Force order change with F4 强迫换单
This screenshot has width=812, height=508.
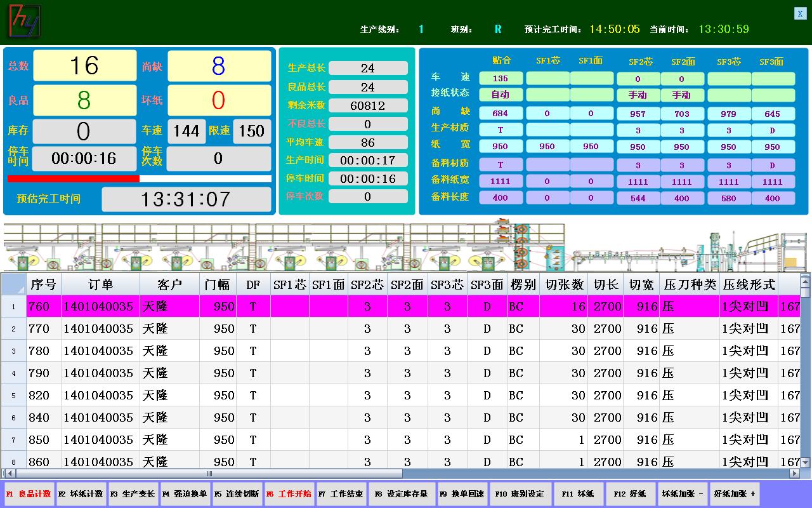point(185,494)
